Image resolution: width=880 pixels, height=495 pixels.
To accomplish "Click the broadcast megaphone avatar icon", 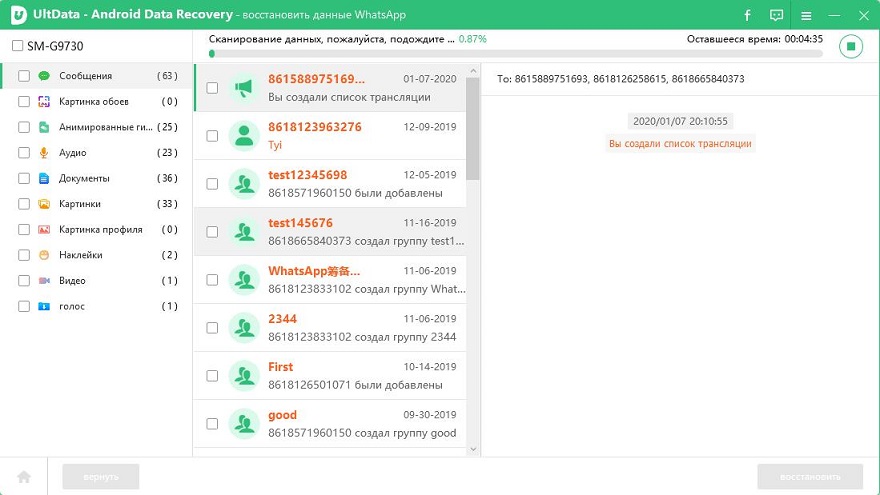I will point(244,88).
